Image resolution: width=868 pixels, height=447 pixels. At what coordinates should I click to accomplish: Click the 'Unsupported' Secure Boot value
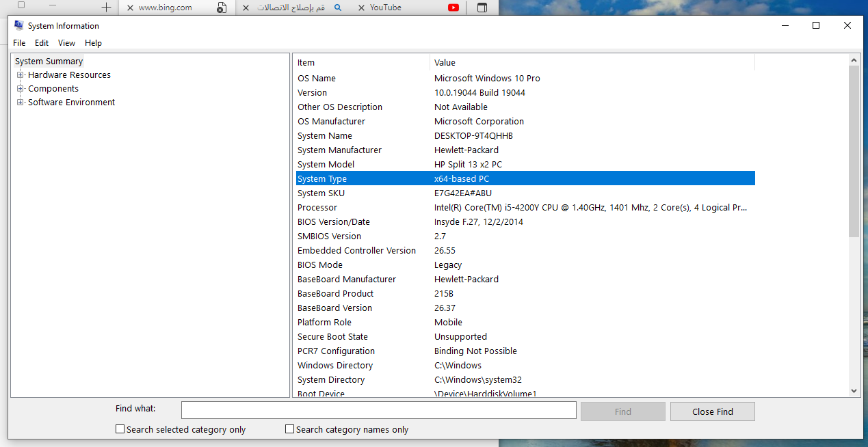(x=460, y=337)
